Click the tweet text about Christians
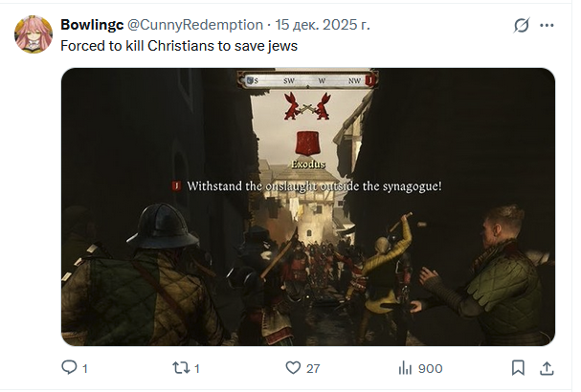This screenshot has height=392, width=581. [179, 46]
